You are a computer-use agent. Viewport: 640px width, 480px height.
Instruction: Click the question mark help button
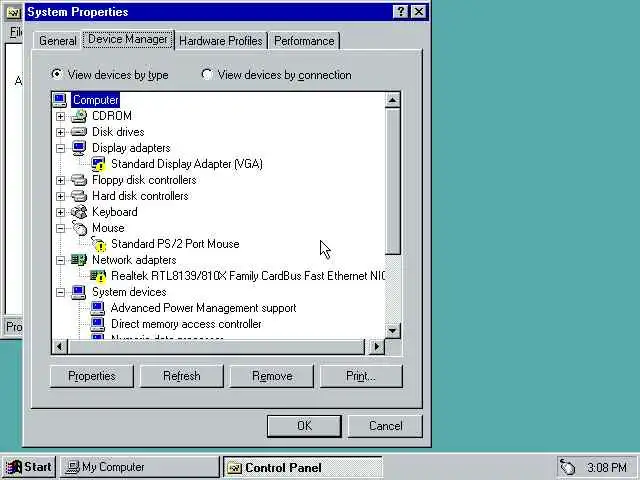point(401,12)
